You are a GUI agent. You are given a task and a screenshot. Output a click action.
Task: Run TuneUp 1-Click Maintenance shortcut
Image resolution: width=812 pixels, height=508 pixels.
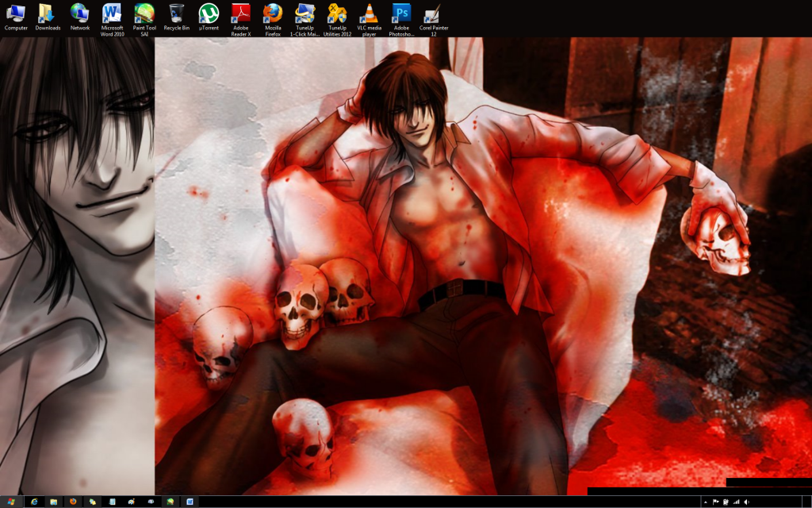304,20
